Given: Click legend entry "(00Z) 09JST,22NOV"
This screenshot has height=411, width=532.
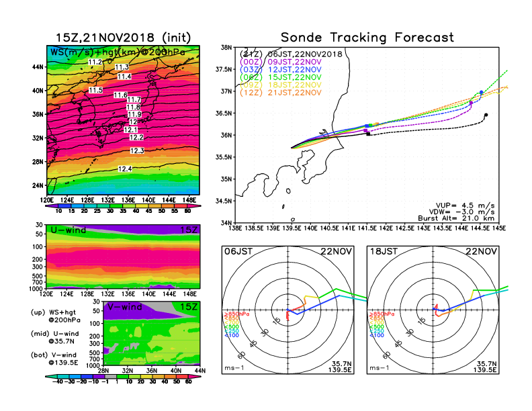Looking at the screenshot, I should (x=280, y=62).
